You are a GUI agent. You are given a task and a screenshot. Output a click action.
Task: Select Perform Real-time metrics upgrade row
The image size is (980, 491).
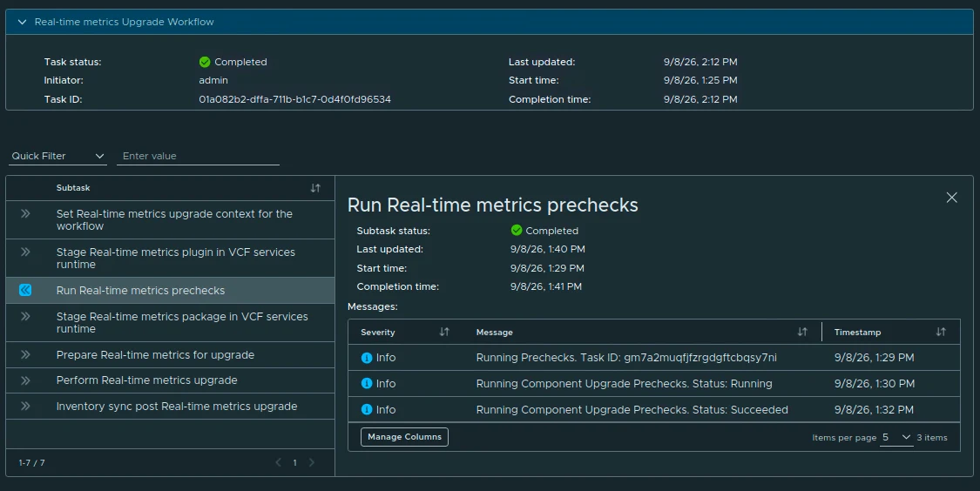(x=170, y=380)
